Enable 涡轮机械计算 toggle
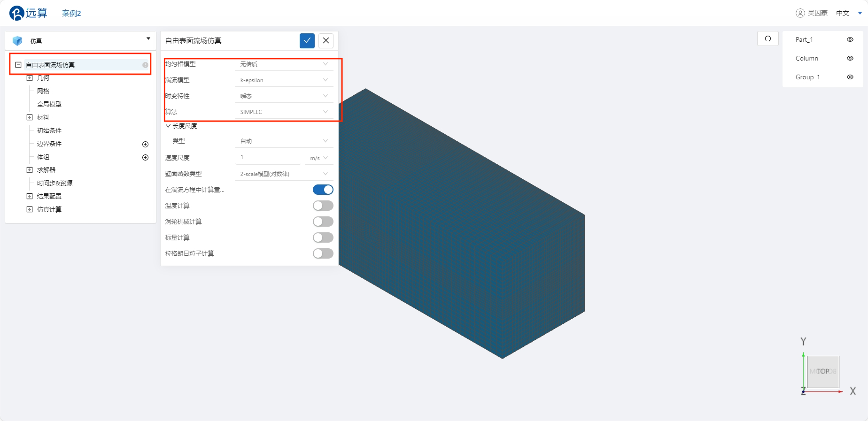The width and height of the screenshot is (868, 421). [323, 222]
